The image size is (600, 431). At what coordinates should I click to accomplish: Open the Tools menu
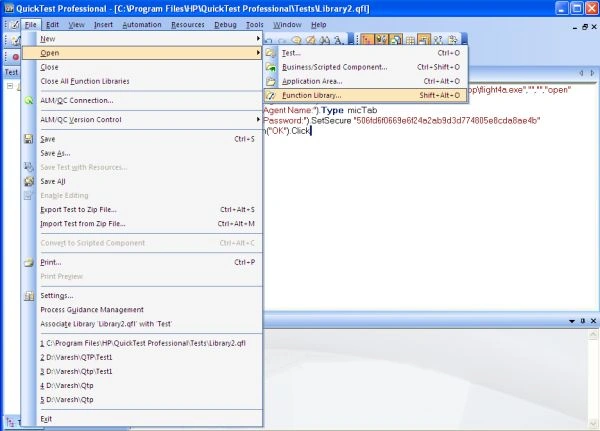255,25
